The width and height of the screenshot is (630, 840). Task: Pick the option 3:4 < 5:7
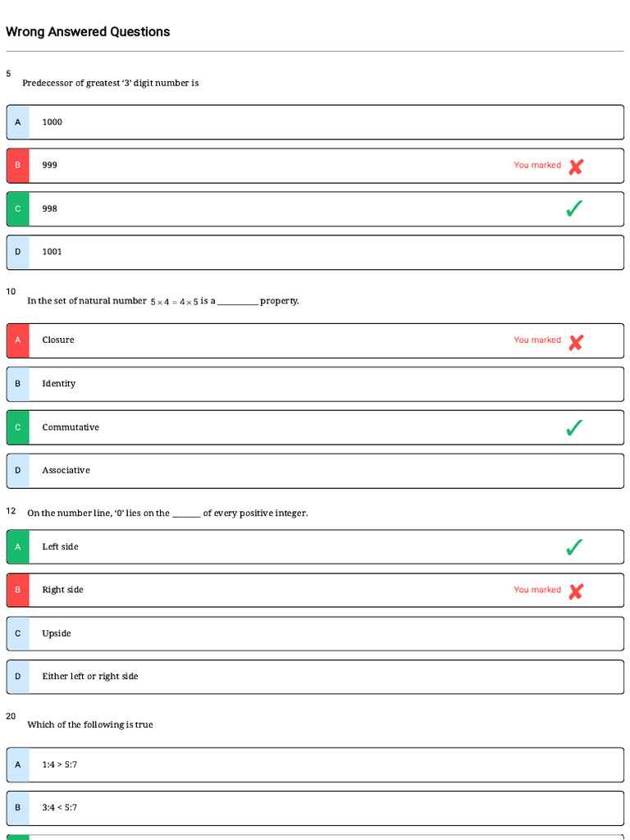[x=315, y=808]
